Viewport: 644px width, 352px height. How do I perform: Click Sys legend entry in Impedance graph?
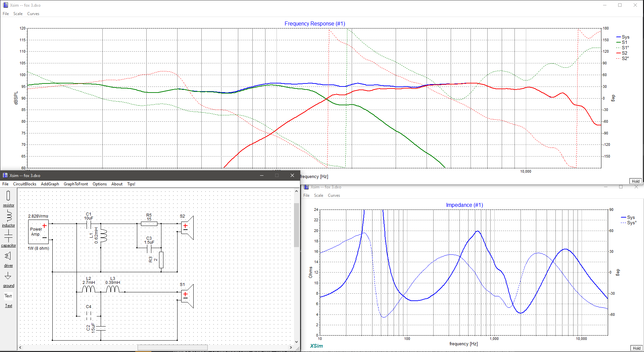point(628,217)
